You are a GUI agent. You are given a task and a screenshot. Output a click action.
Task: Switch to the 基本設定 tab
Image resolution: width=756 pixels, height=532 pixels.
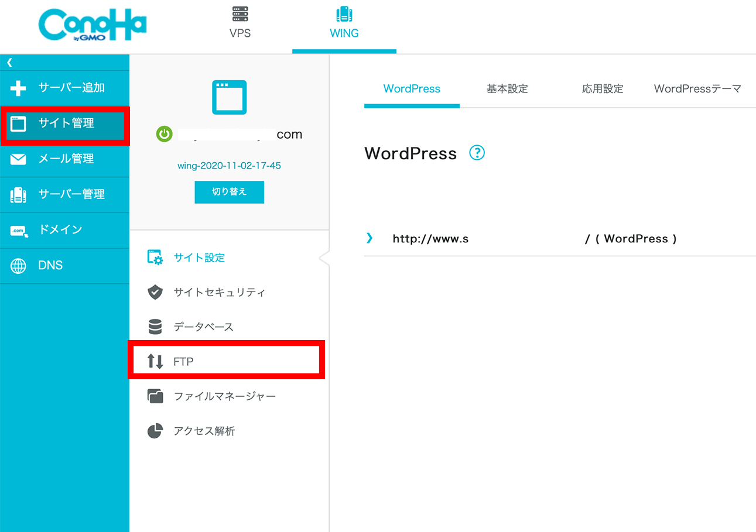(507, 89)
